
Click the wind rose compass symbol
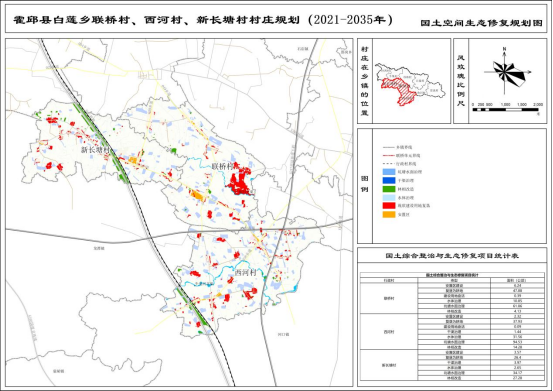506,71
